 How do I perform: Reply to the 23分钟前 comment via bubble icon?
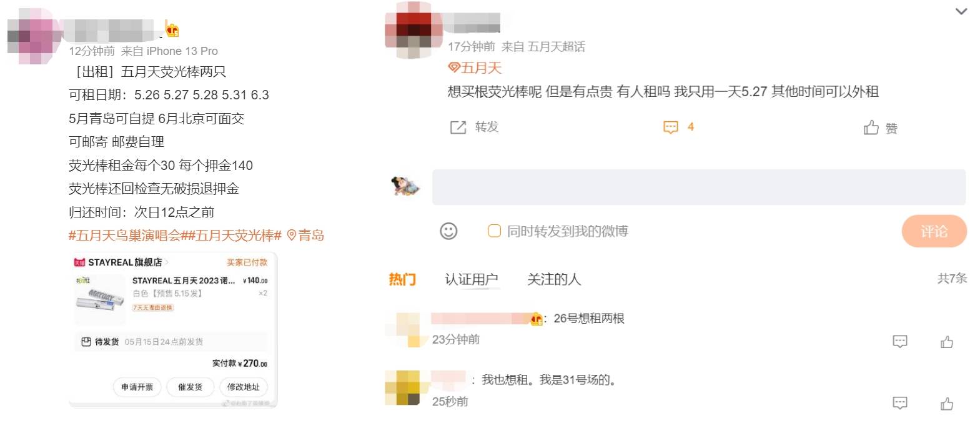(900, 341)
